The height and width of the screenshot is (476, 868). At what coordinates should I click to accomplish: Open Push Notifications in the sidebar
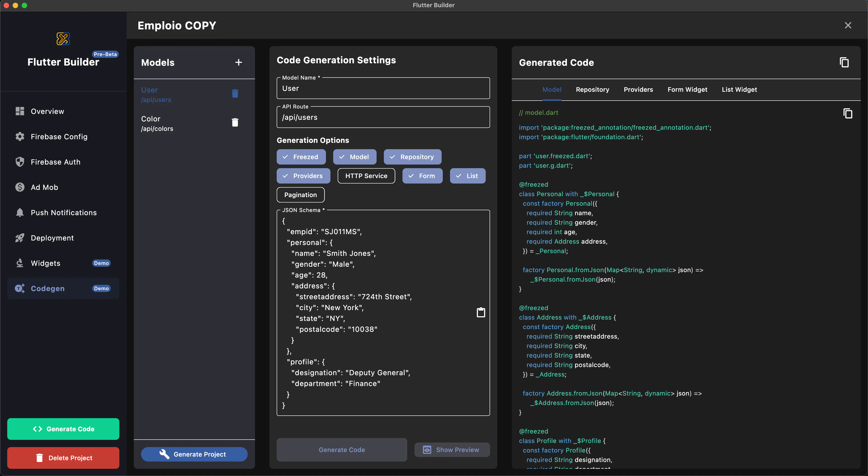(63, 212)
